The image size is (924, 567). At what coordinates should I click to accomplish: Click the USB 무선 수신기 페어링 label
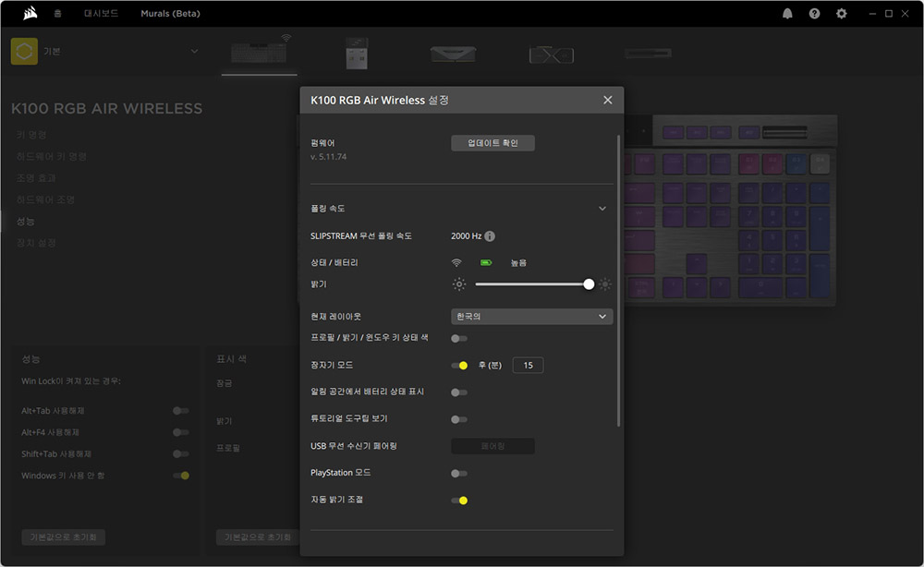click(354, 446)
